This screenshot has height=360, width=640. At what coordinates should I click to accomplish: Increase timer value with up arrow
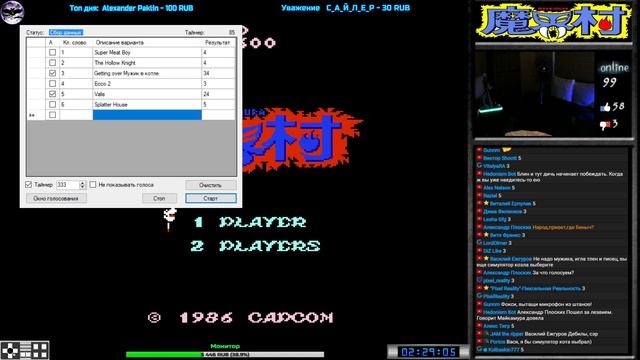[x=82, y=182]
